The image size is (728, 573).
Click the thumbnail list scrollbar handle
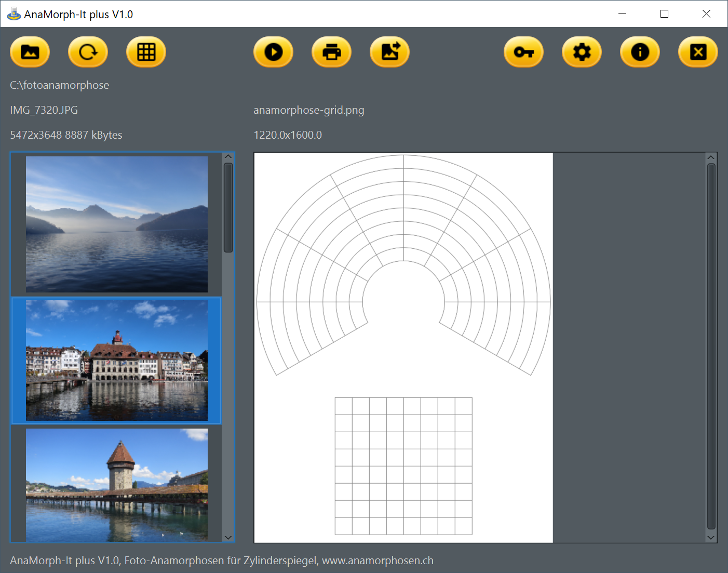click(228, 208)
